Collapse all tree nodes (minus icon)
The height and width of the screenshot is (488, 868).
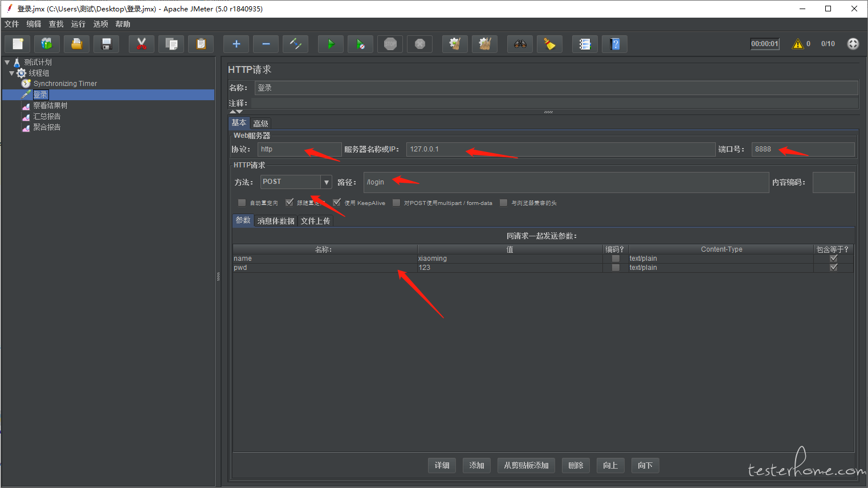[x=266, y=44]
